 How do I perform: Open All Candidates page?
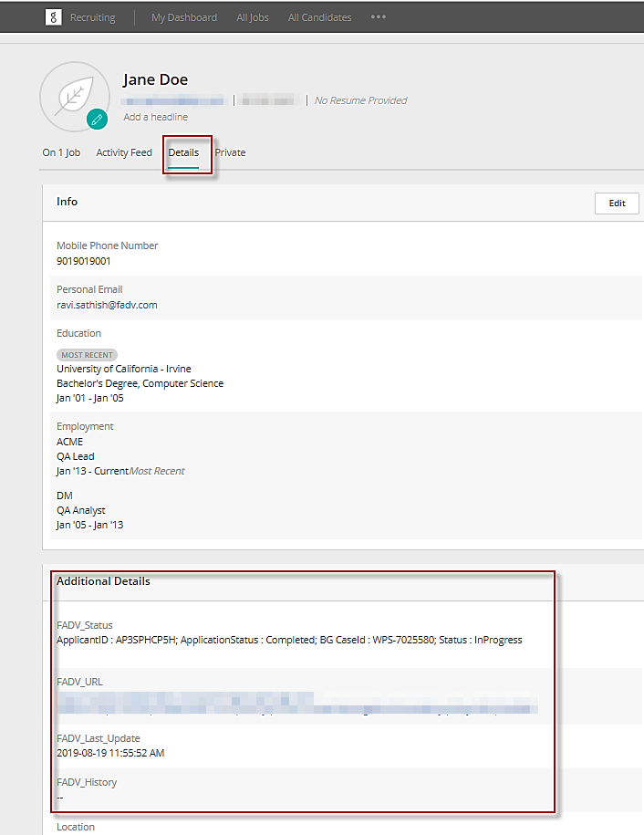[320, 17]
